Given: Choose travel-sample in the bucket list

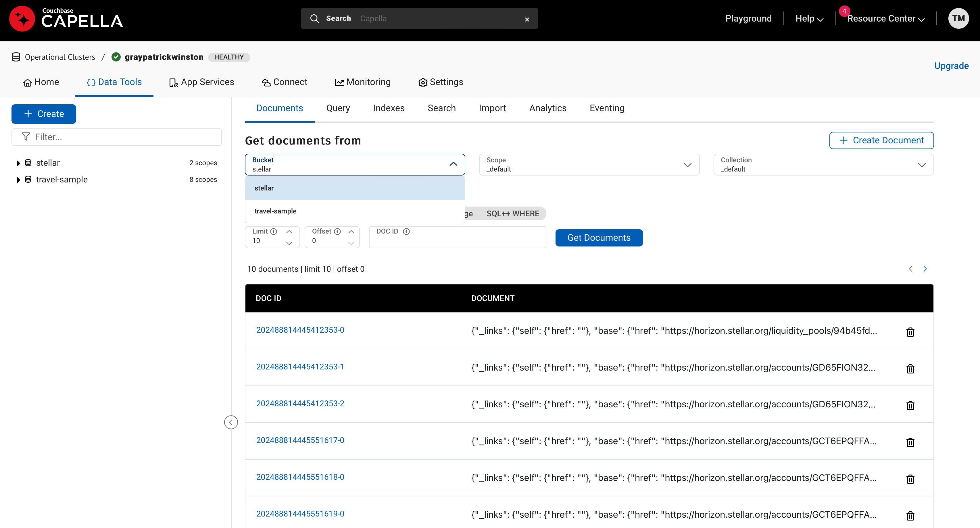Looking at the screenshot, I should tap(355, 211).
